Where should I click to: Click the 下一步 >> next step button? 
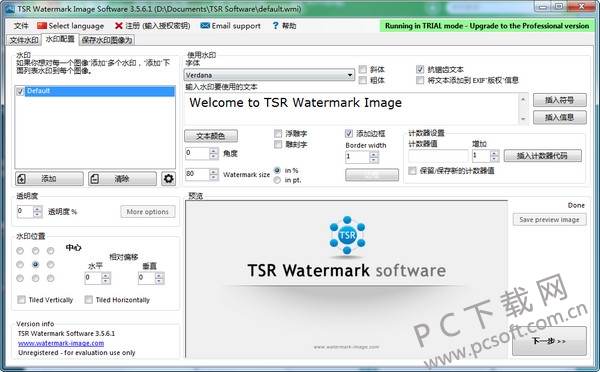(x=549, y=341)
